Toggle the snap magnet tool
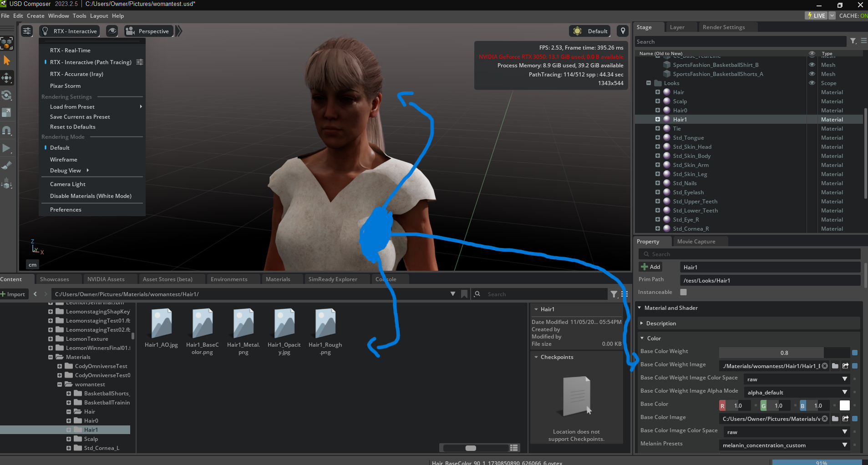 tap(7, 131)
